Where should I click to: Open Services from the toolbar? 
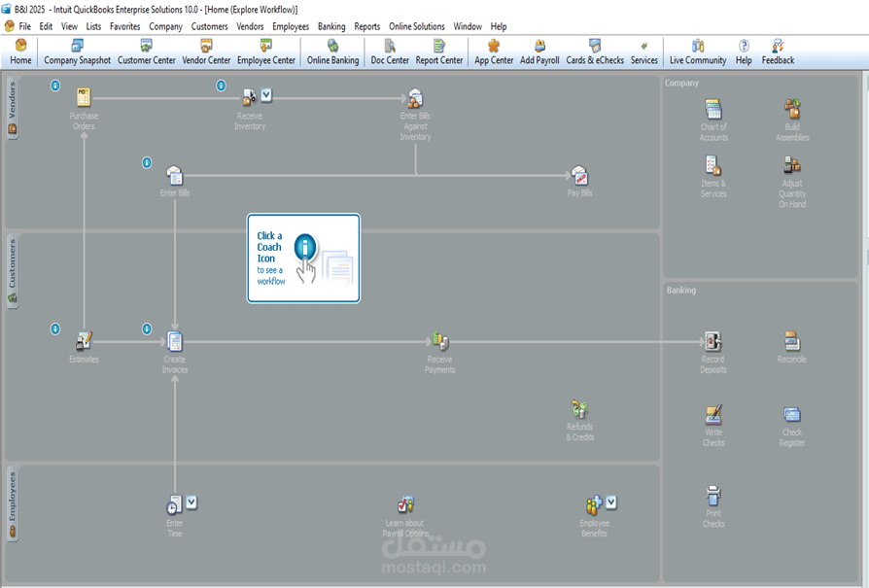click(x=644, y=52)
